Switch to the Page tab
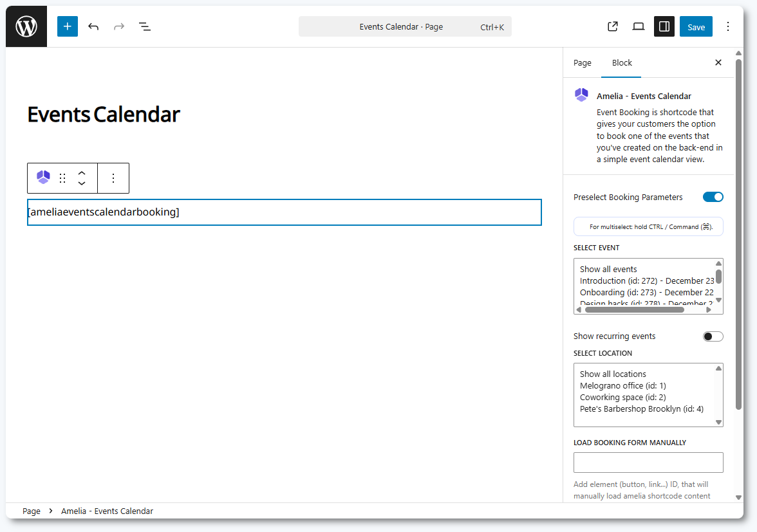 pos(582,63)
